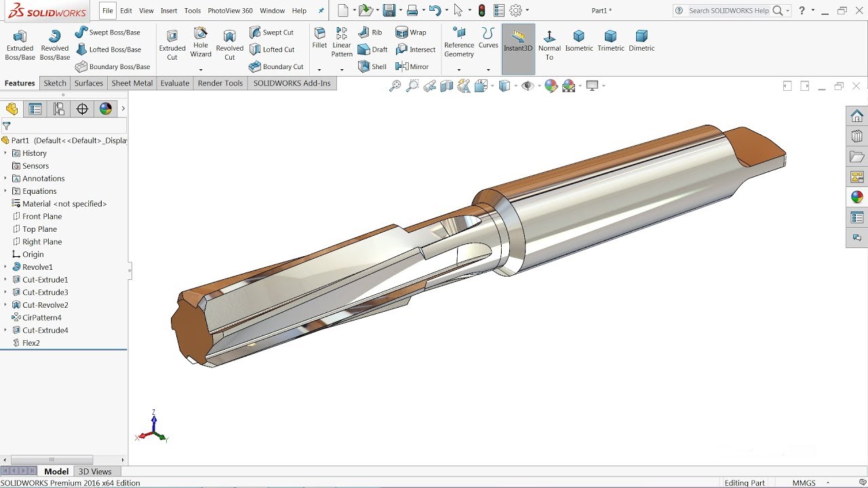Screen dimensions: 868x488
Task: Open the Appearances task pane tab
Action: (x=857, y=197)
